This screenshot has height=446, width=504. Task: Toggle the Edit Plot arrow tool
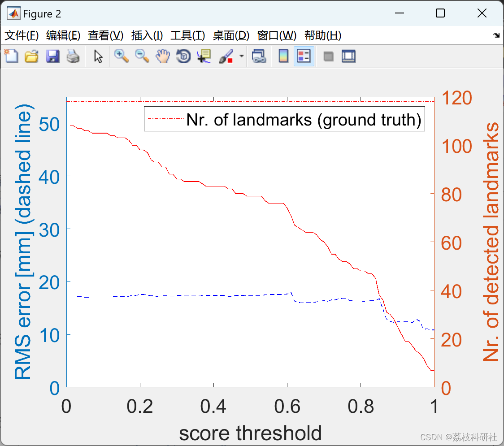(x=98, y=56)
